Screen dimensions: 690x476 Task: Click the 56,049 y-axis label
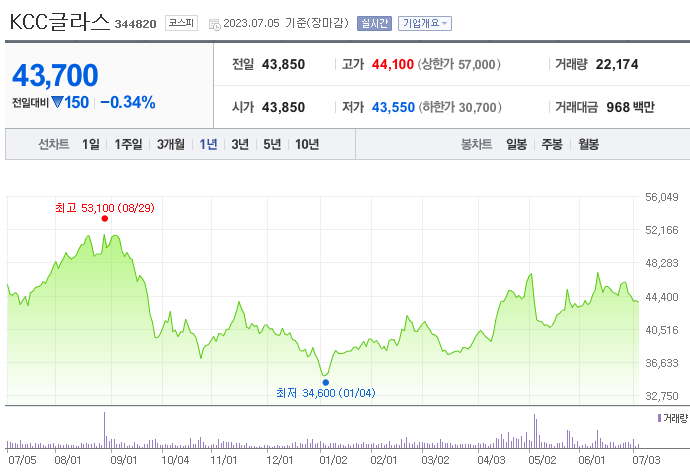tap(661, 197)
